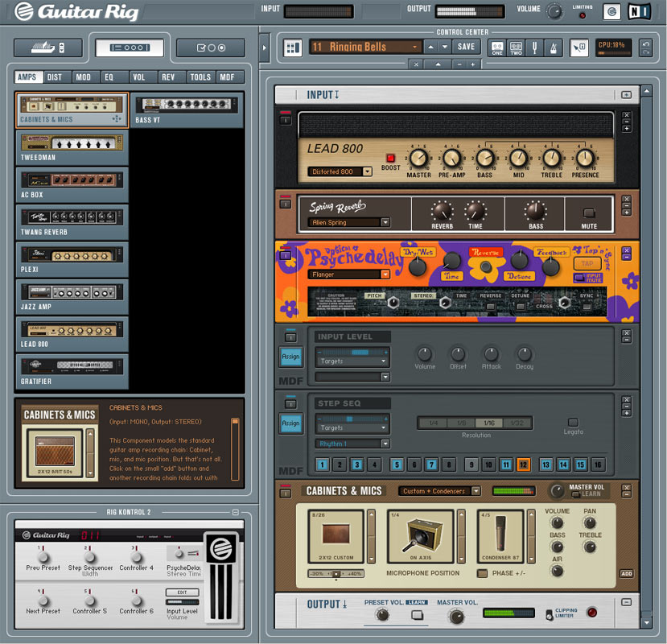Collapse the left panel with arrow
This screenshot has height=644, width=667.
264,47
